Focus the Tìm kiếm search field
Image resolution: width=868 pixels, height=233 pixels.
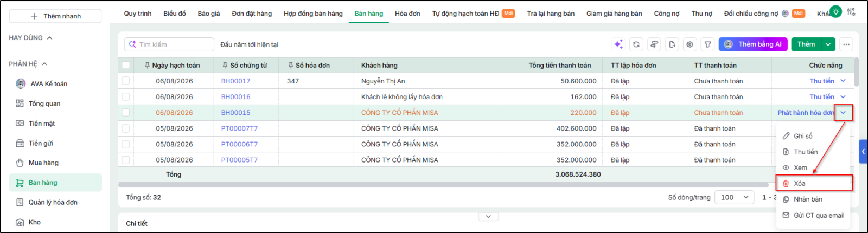[x=169, y=44]
